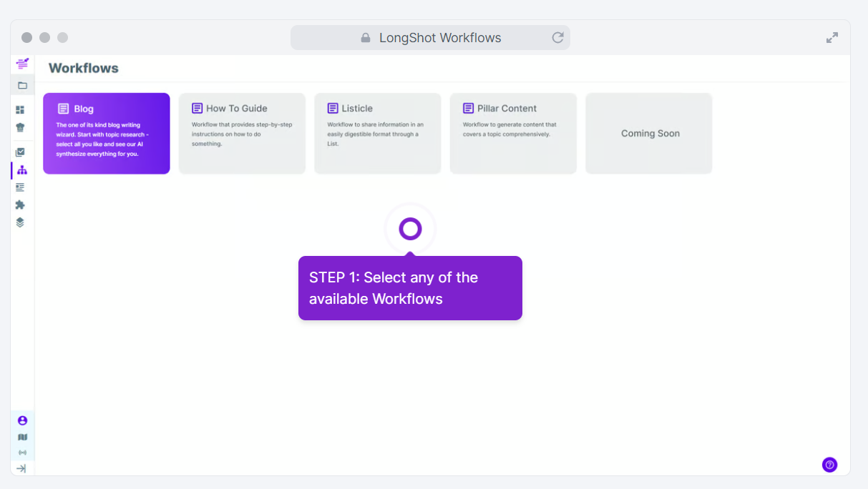The width and height of the screenshot is (868, 489).
Task: Click the LongShot rocket logo in sidebar
Action: (22, 64)
